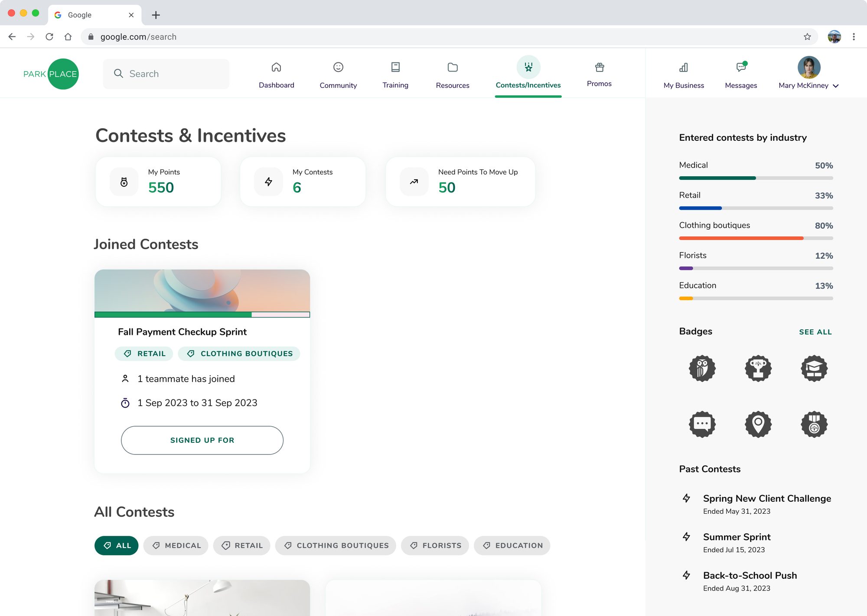Select the Promos tab label
Screen dimensions: 867x616
tap(600, 84)
